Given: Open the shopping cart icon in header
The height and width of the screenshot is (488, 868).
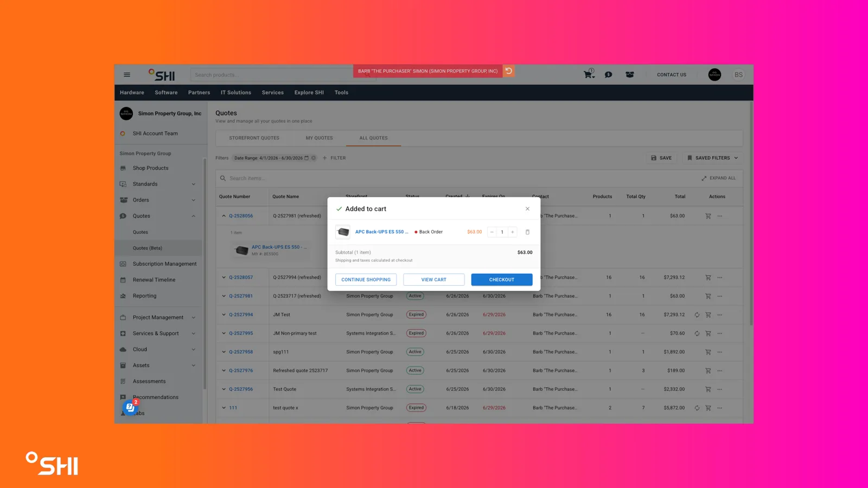Looking at the screenshot, I should coord(589,74).
